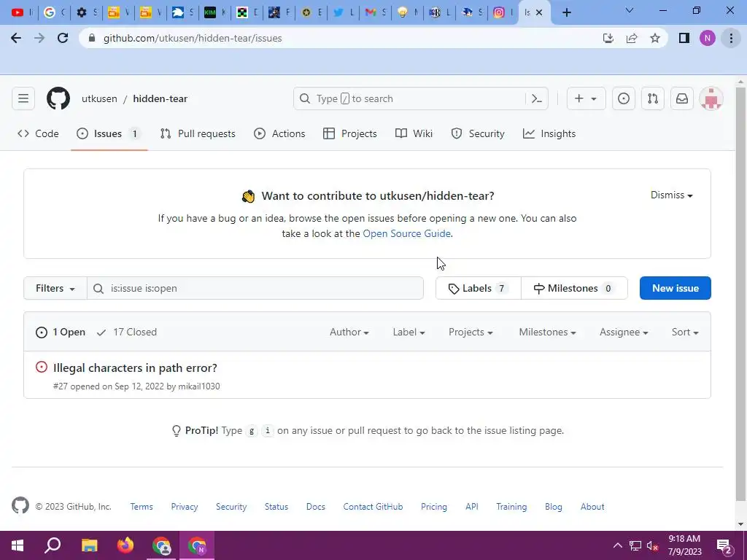This screenshot has width=747, height=560.
Task: Click the browser back arrow
Action: (16, 38)
